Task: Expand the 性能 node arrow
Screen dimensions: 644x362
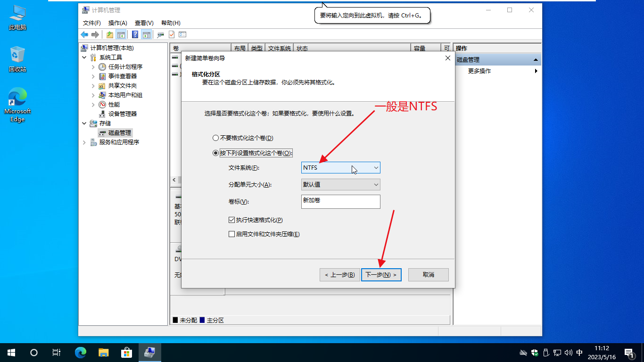Action: 93,105
